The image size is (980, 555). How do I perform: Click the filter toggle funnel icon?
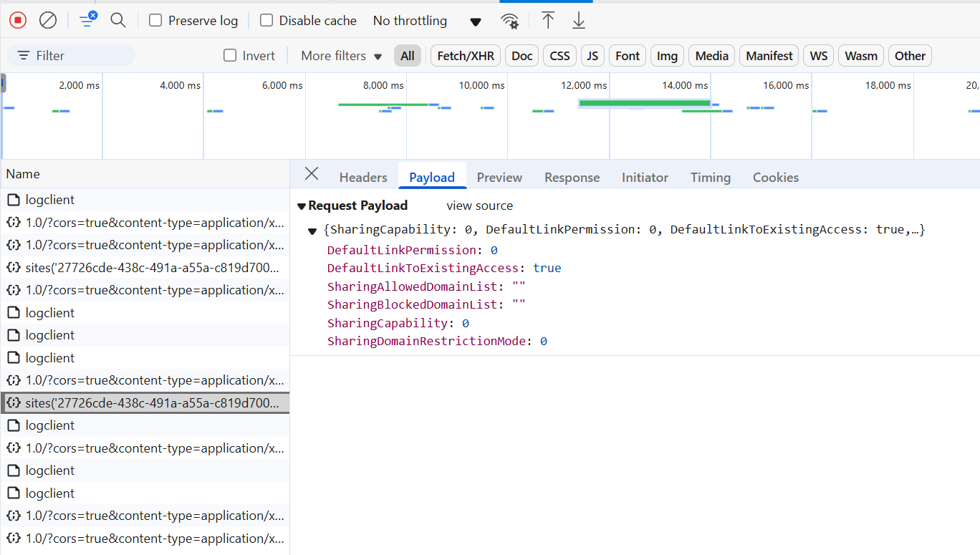pyautogui.click(x=87, y=21)
